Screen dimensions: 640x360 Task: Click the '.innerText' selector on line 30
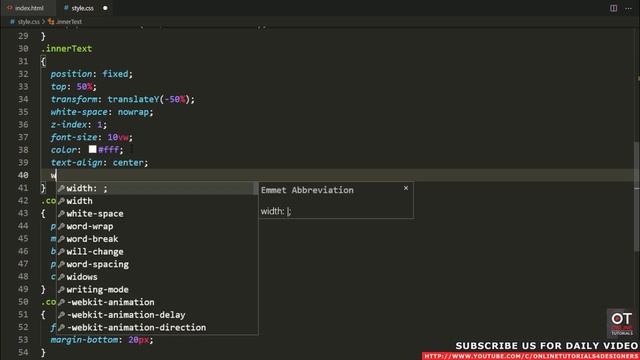(x=67, y=49)
